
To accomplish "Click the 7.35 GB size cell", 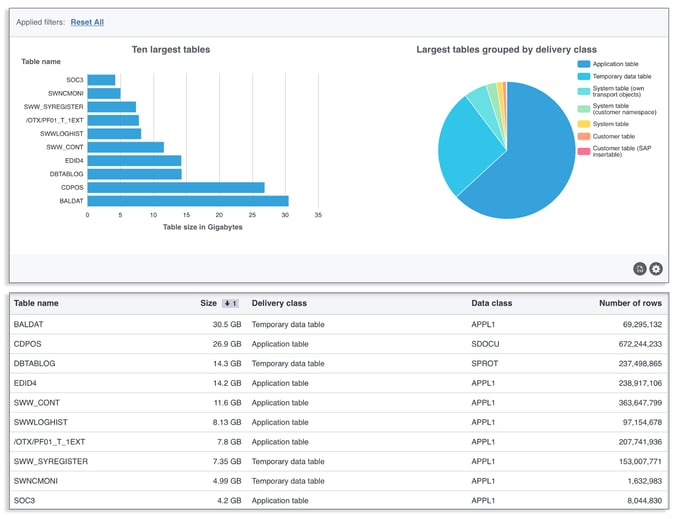I will [227, 461].
